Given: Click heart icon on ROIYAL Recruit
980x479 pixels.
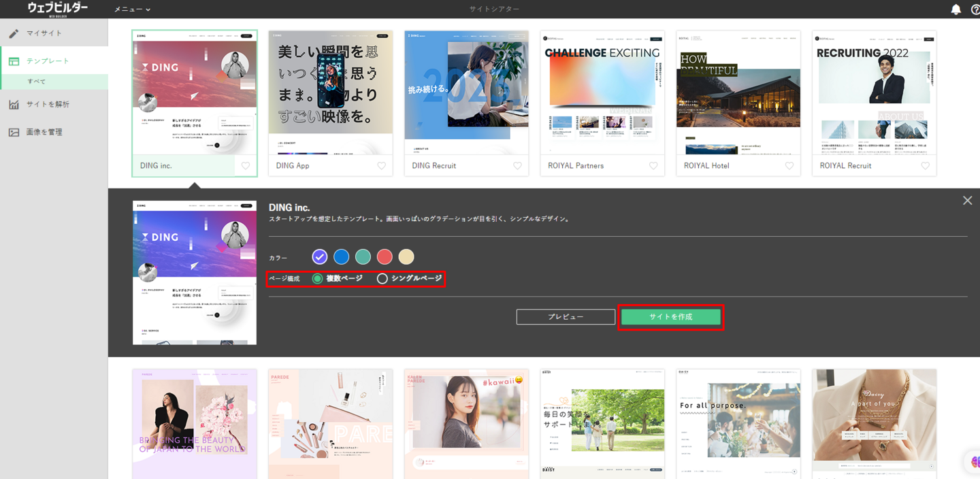Looking at the screenshot, I should click(926, 166).
